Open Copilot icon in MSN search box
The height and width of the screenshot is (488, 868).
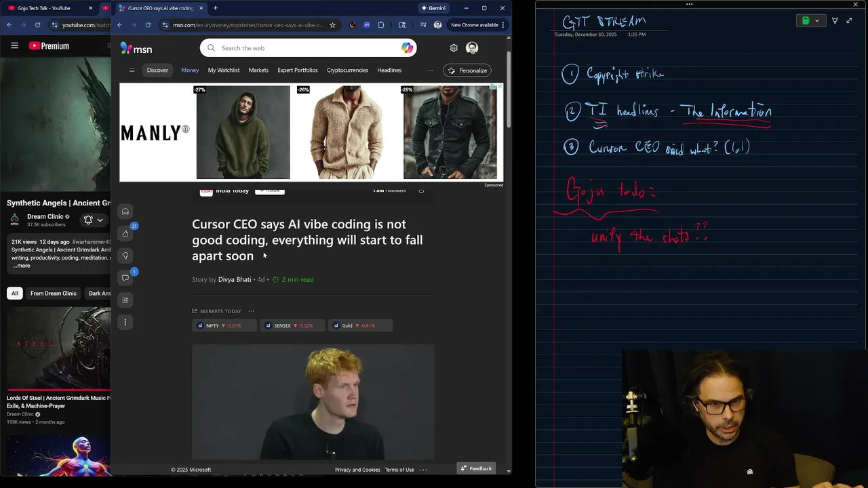[x=407, y=48]
